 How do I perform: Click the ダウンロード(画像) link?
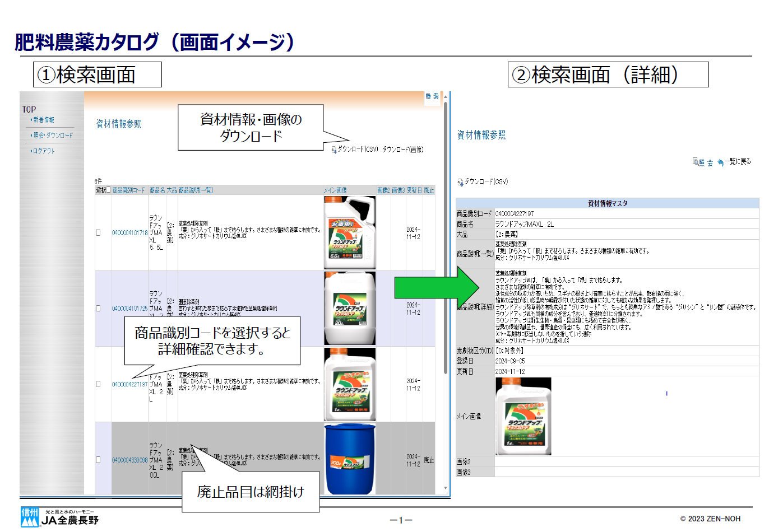(403, 150)
